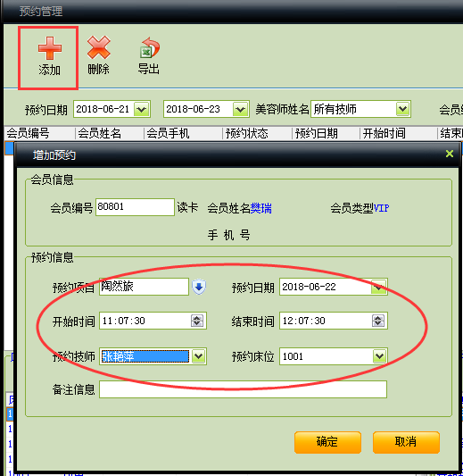This screenshot has width=463, height=476.
Task: Click the 确定 button
Action: 327,442
